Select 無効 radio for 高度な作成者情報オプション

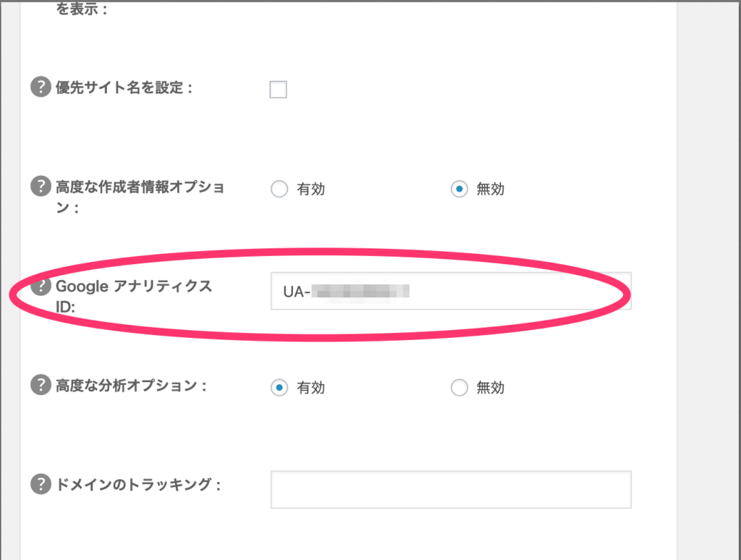459,190
